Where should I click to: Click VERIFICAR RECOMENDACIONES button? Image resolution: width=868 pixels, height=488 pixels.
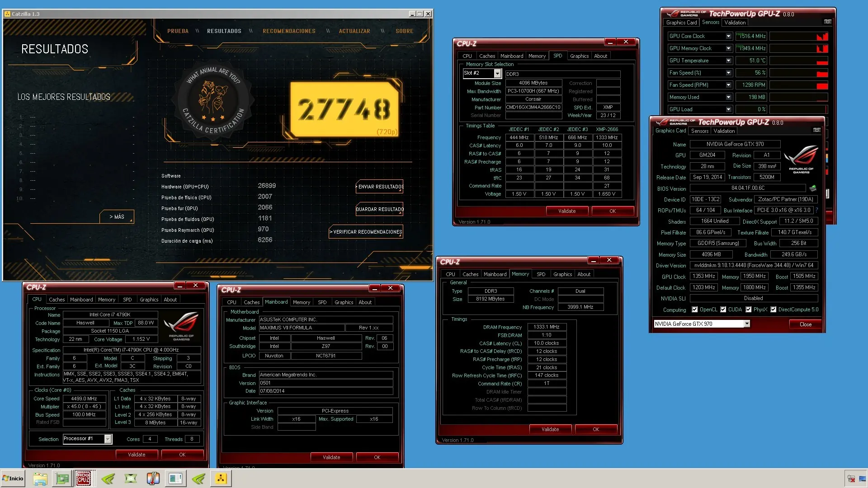[x=366, y=232]
